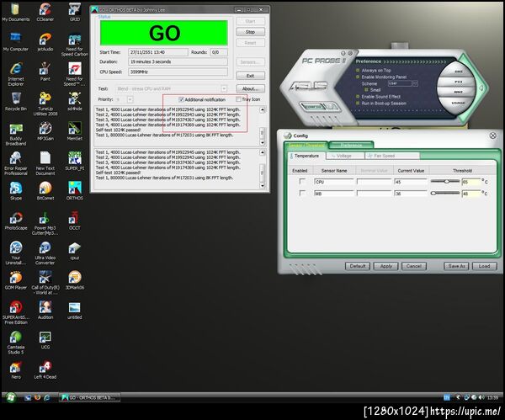This screenshot has height=420, width=505.
Task: Toggle the Additional notification checkbox in Orthos
Action: tap(181, 99)
